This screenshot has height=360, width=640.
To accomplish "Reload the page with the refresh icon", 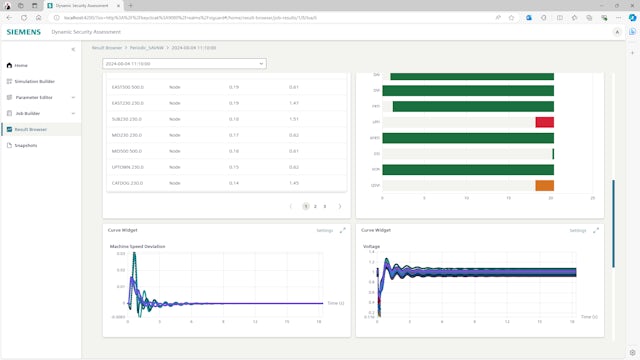I will point(24,18).
